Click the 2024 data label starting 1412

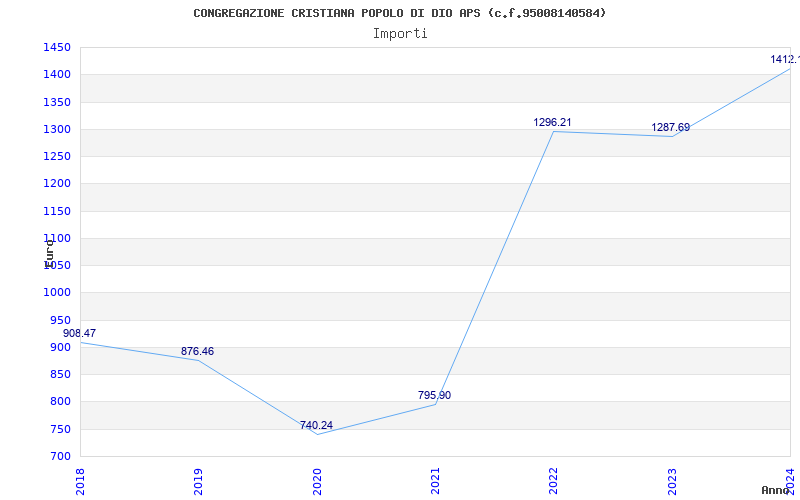[785, 60]
